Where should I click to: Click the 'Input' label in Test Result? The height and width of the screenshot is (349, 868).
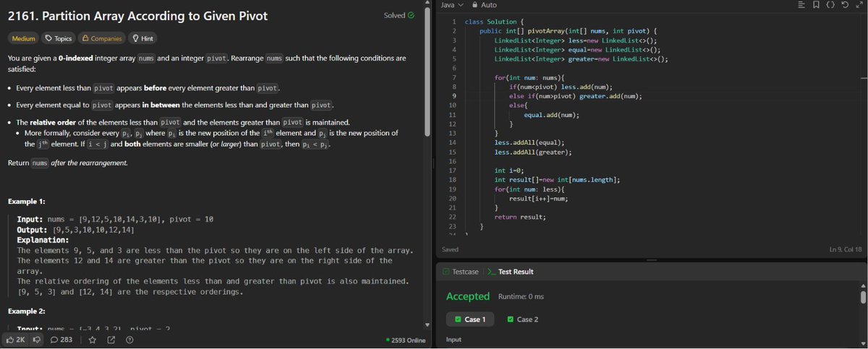[x=454, y=340]
